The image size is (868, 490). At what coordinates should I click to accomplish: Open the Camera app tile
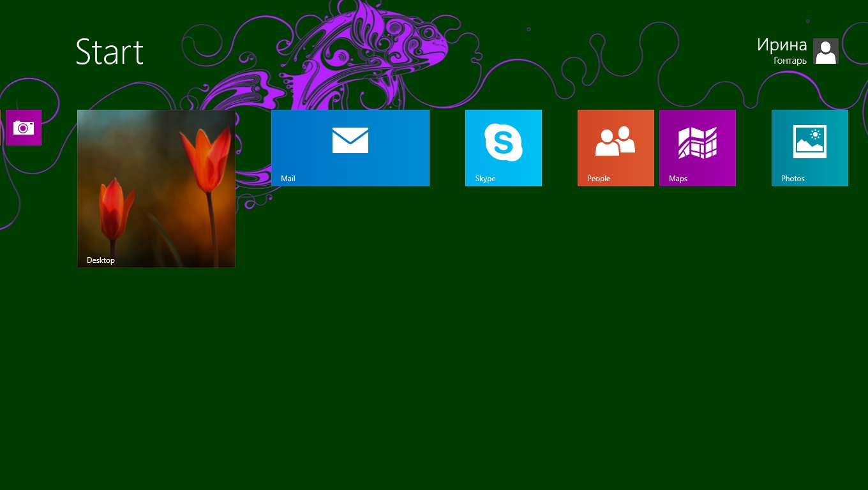pos(24,128)
